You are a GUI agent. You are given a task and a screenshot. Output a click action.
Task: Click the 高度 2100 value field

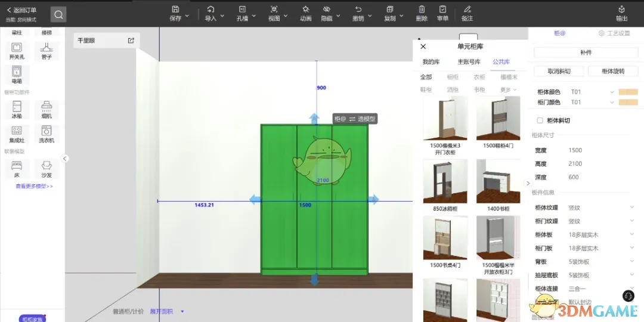click(575, 163)
